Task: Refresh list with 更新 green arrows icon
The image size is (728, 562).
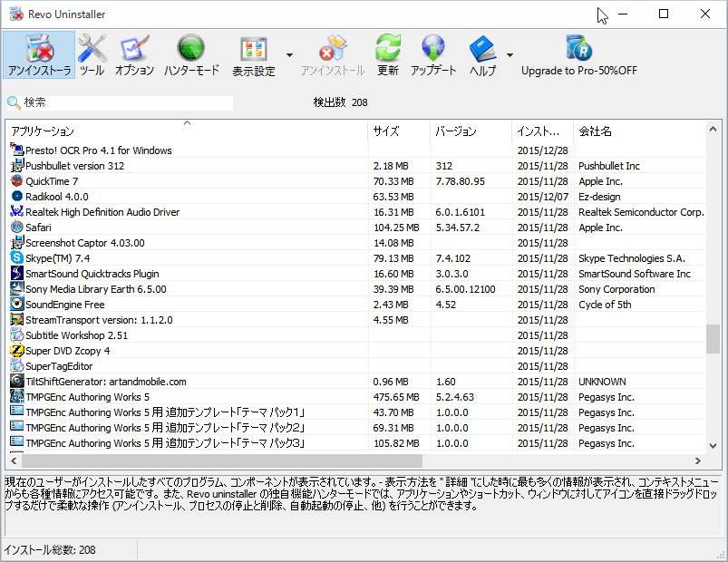Action: 388,54
